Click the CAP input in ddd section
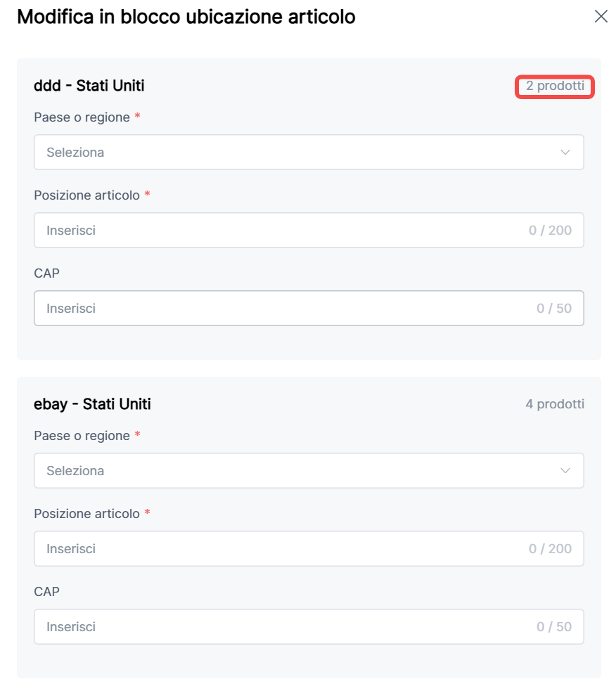This screenshot has width=616, height=679. (x=281, y=309)
